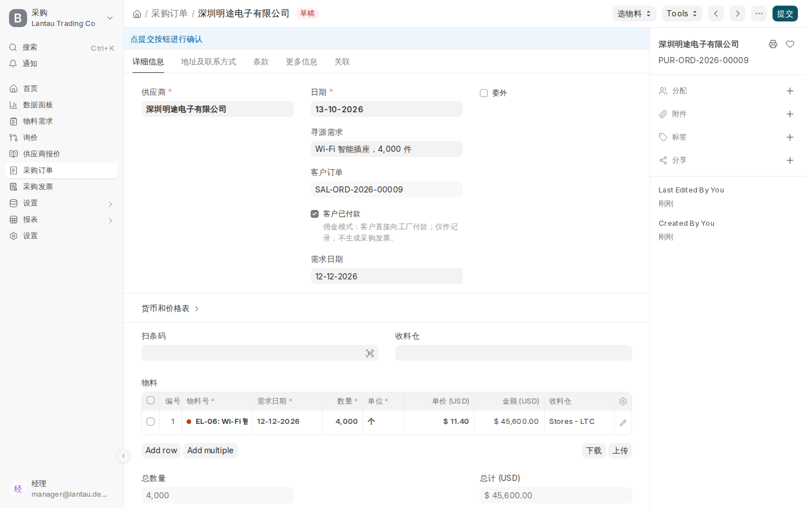Image resolution: width=812 pixels, height=508 pixels.
Task: Enable the 委外 checkbox
Action: [484, 93]
